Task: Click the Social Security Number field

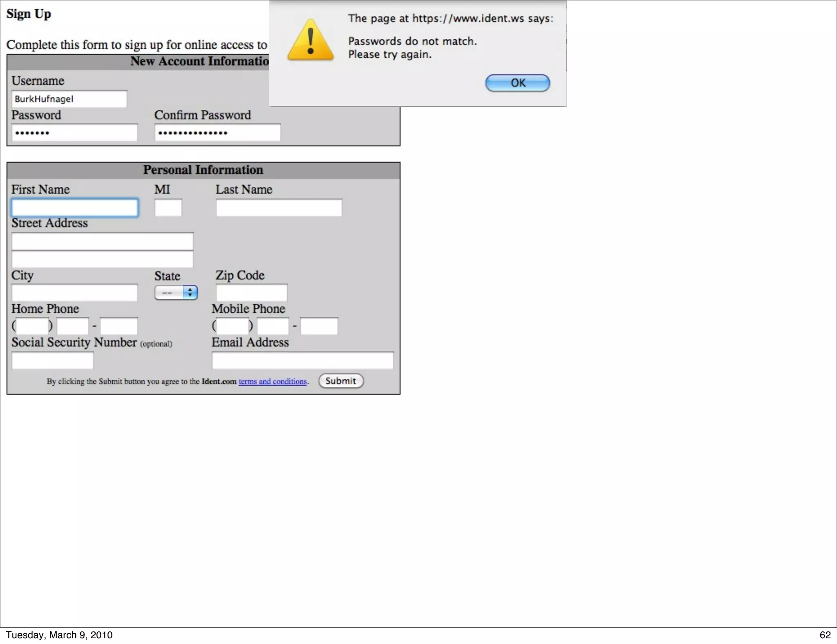Action: pyautogui.click(x=52, y=360)
